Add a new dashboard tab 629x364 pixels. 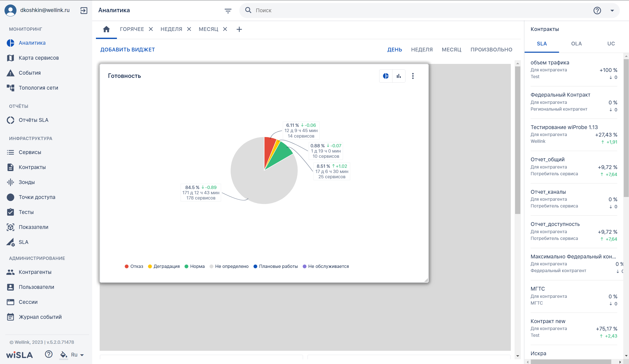click(239, 29)
